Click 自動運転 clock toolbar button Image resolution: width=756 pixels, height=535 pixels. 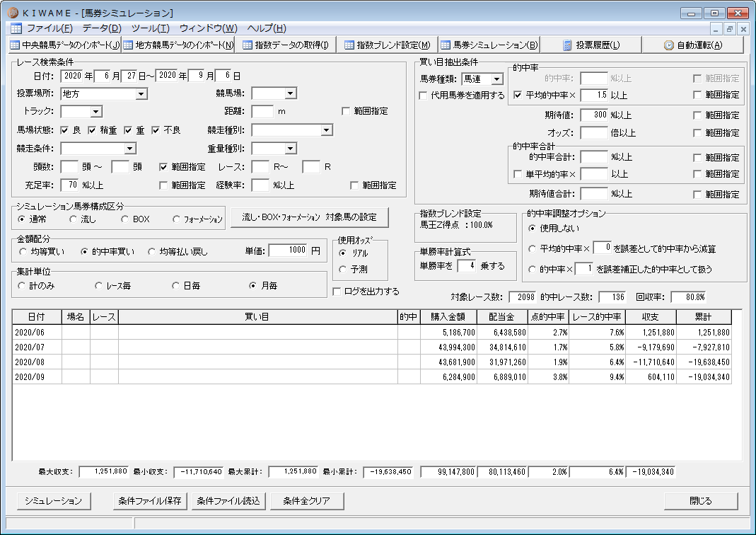[693, 45]
